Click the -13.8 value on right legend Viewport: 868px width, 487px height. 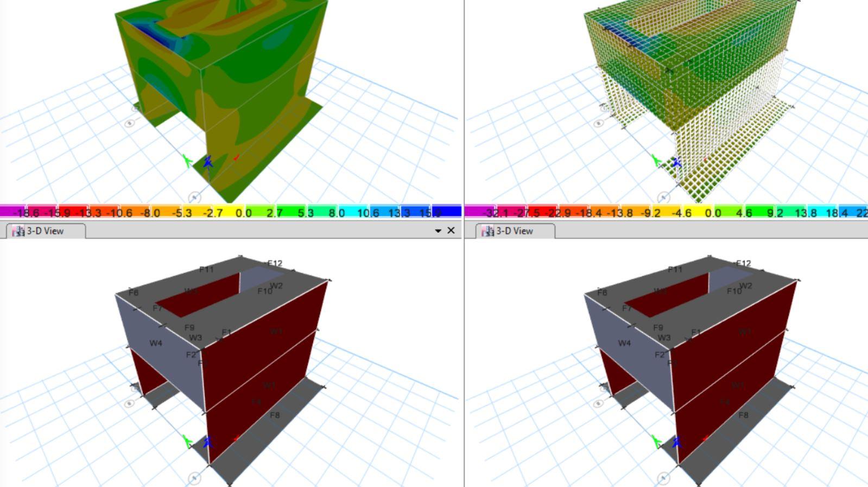coord(619,213)
